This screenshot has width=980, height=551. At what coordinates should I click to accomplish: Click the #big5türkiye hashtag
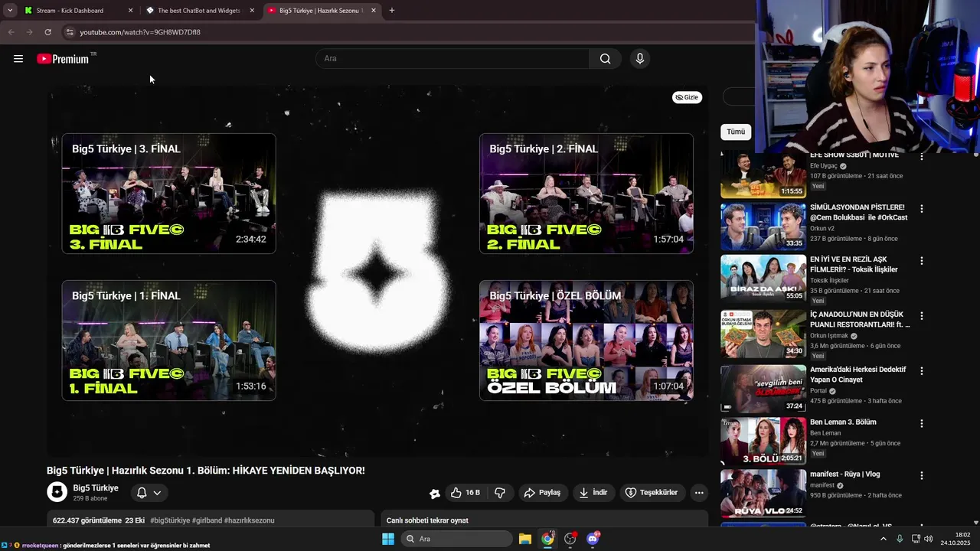[x=170, y=520]
